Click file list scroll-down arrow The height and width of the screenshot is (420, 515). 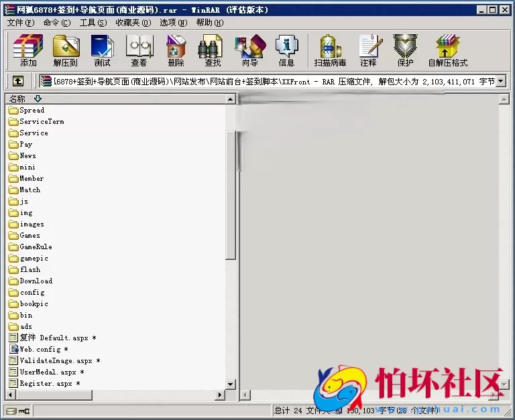pos(231,384)
